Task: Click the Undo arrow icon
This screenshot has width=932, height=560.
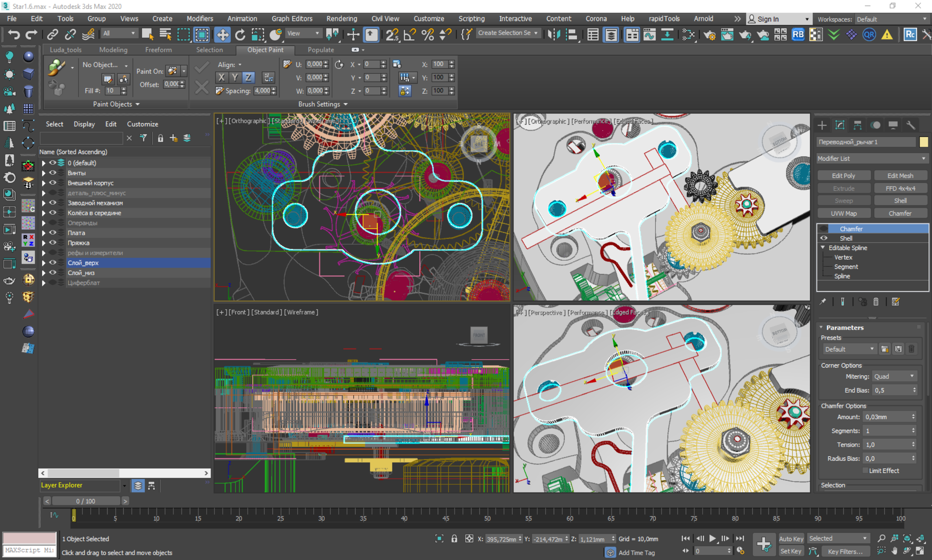Action: point(14,35)
